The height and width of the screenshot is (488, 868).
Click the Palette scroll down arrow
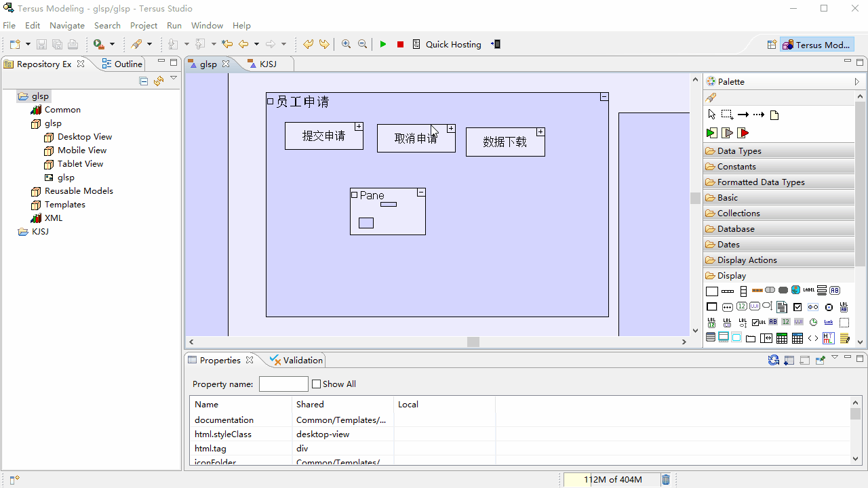pos(860,342)
